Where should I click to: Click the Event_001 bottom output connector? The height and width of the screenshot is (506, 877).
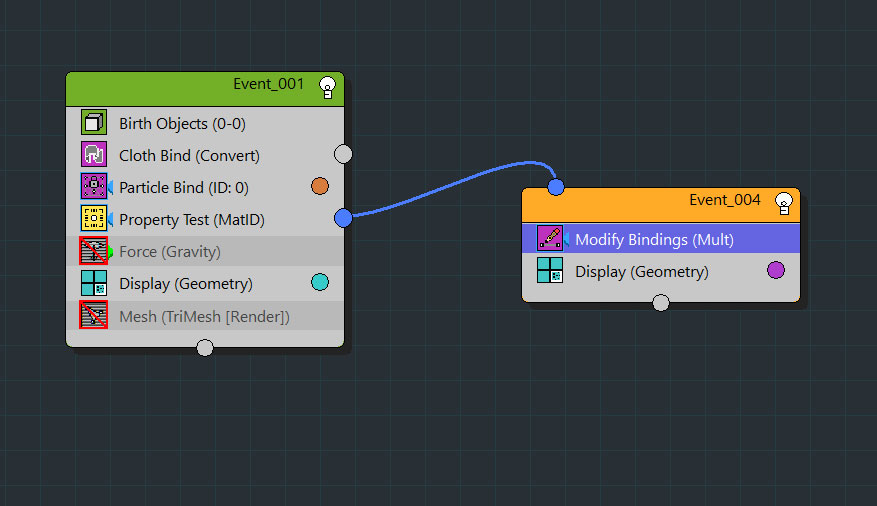click(x=205, y=347)
